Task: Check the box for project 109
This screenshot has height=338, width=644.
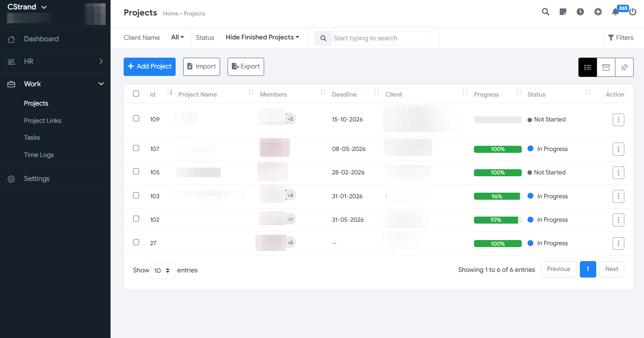Action: (136, 119)
